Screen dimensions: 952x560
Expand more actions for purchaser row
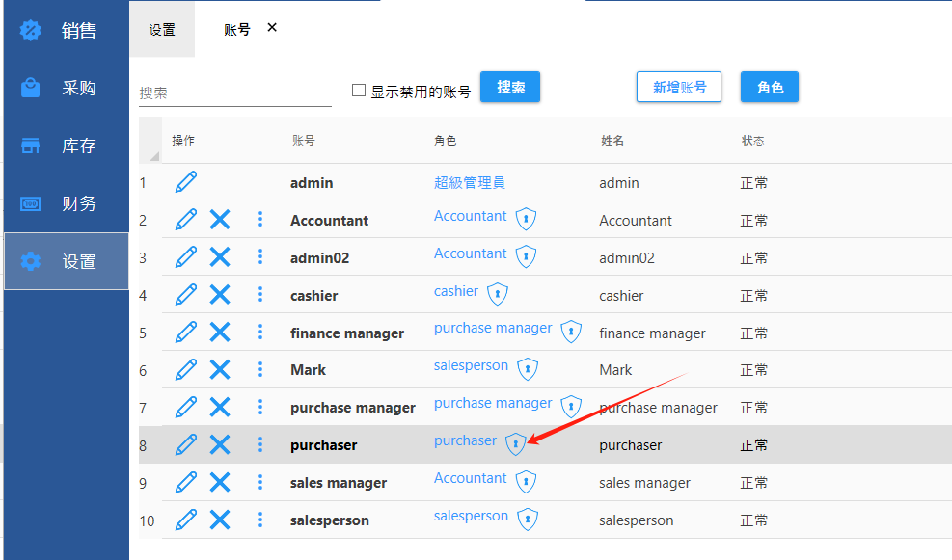coord(260,444)
